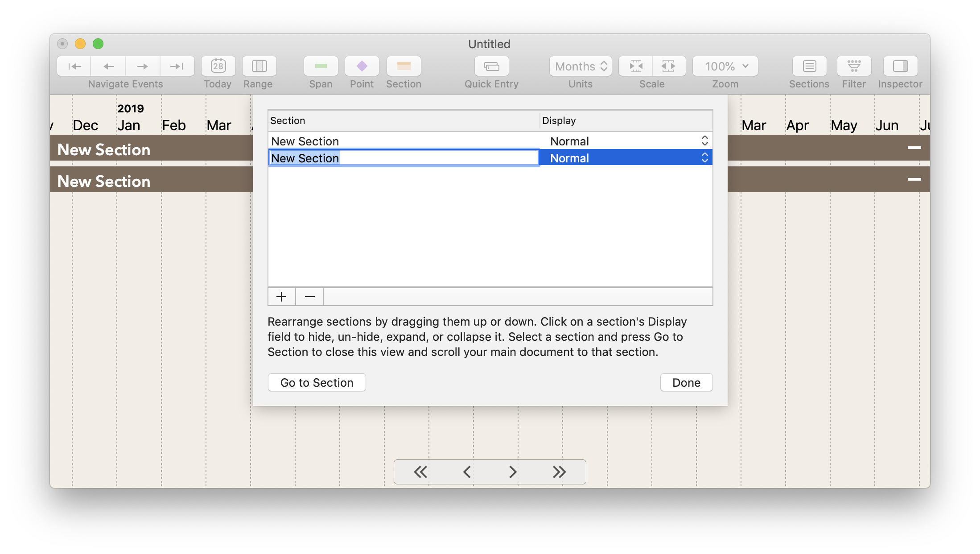Jump to the last event

coord(177,66)
